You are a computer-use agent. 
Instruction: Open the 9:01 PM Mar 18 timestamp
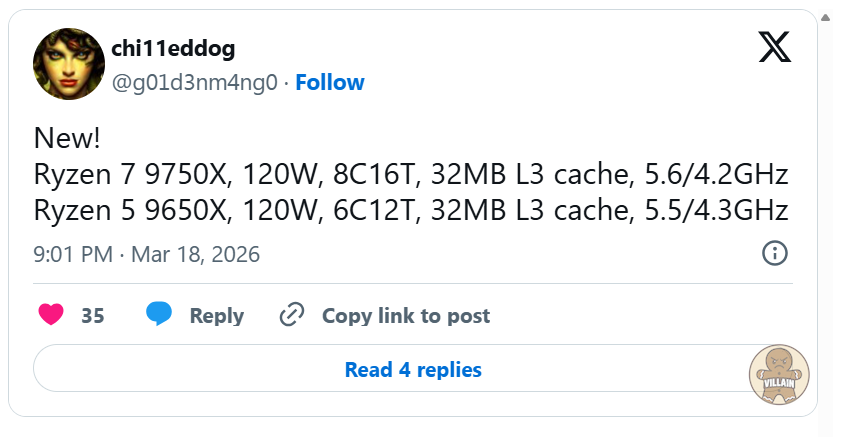tap(146, 255)
